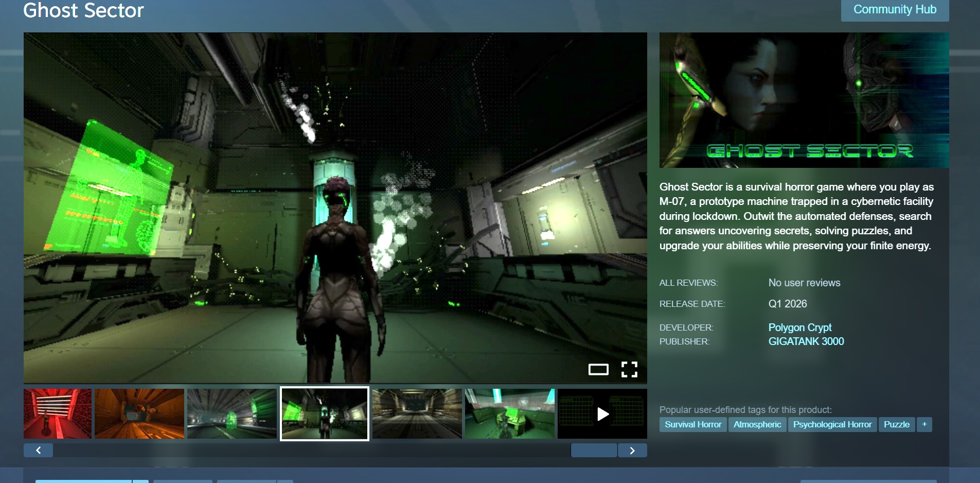980x483 pixels.
Task: Open the Community Hub
Action: [895, 10]
